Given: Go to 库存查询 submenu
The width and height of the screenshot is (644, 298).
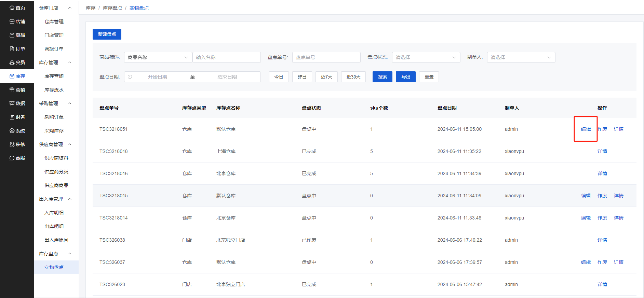Looking at the screenshot, I should (54, 76).
